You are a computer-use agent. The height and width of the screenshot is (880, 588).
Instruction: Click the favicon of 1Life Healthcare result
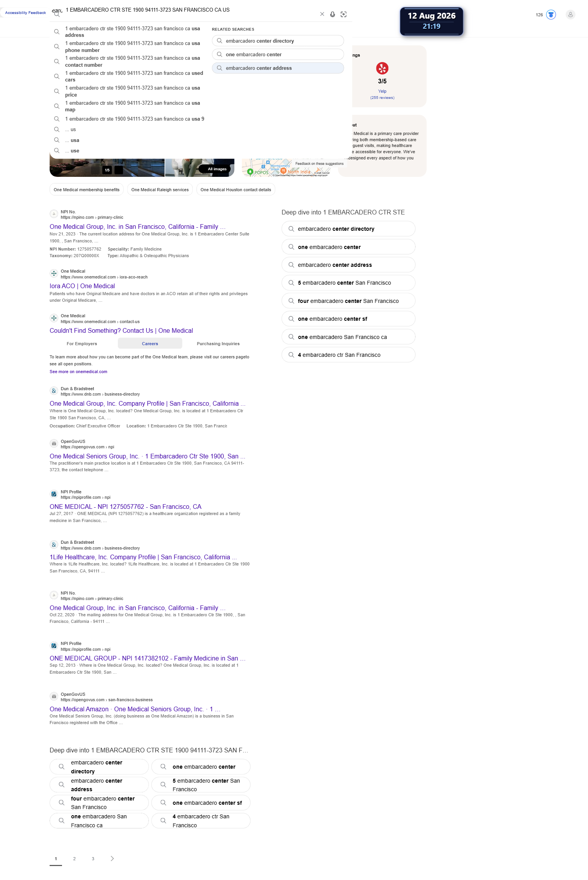54,545
